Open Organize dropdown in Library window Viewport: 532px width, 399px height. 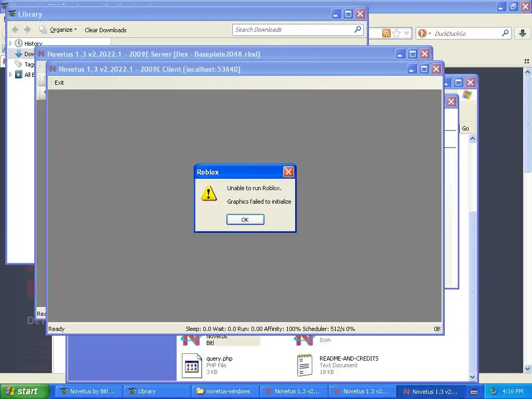(x=63, y=30)
